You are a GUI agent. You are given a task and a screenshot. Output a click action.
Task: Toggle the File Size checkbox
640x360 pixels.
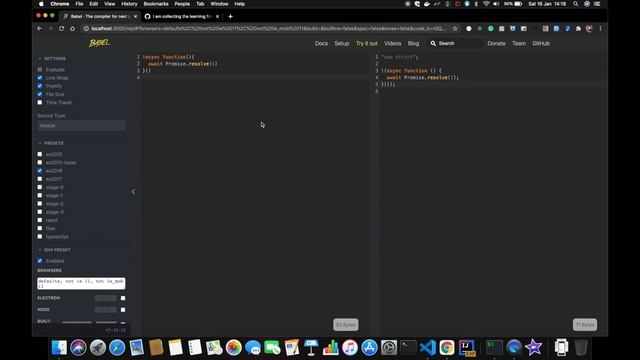(x=40, y=94)
